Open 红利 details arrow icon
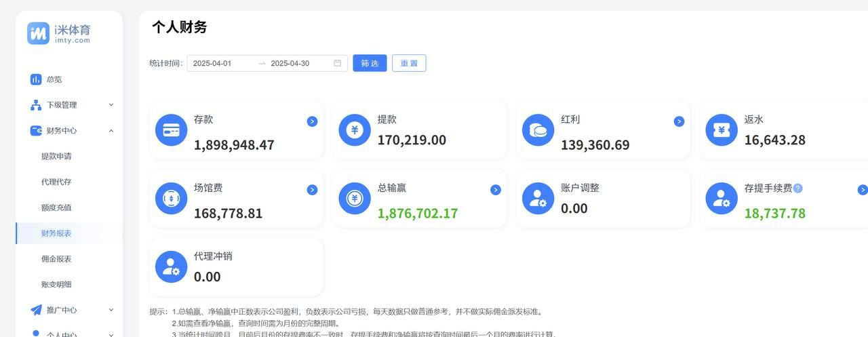Image resolution: width=868 pixels, height=337 pixels. (679, 121)
